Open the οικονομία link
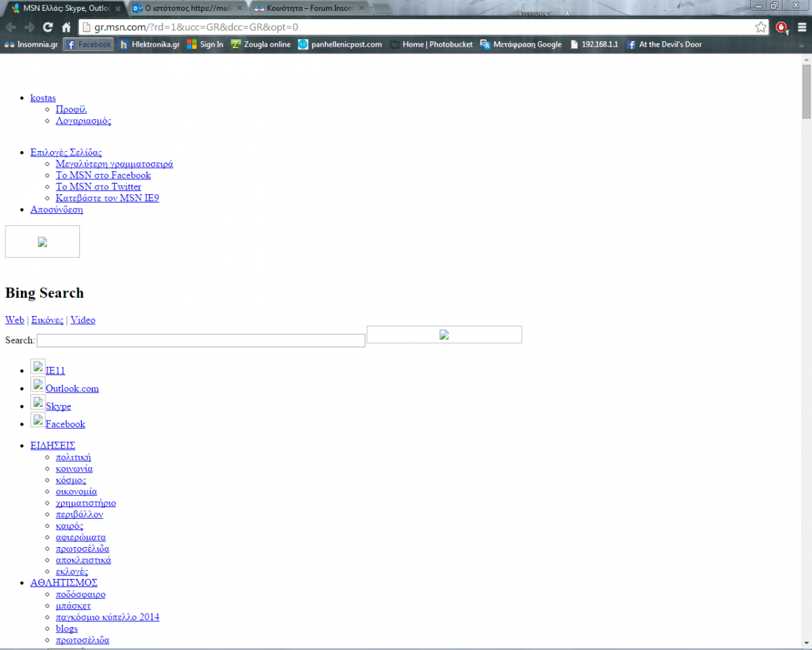Viewport: 812px width, 650px height. pos(76,492)
